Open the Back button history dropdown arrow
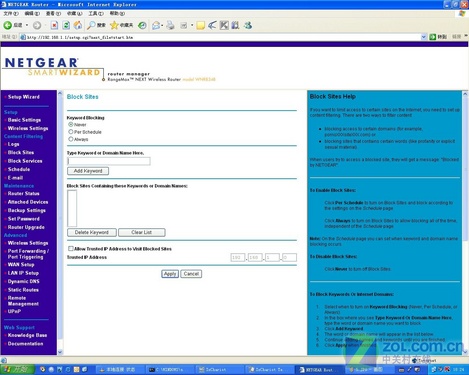The width and height of the screenshot is (469, 375). tap(27, 25)
